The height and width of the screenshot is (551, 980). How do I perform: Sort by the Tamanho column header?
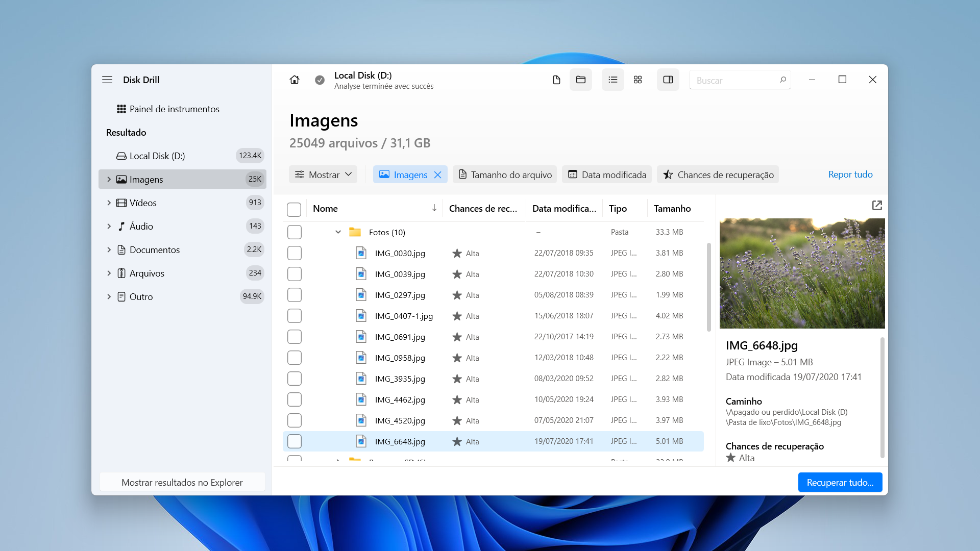coord(672,208)
